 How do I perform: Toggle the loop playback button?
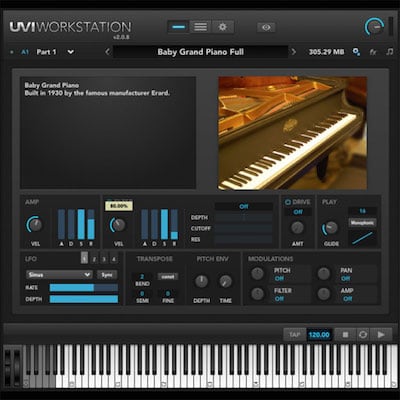click(363, 334)
